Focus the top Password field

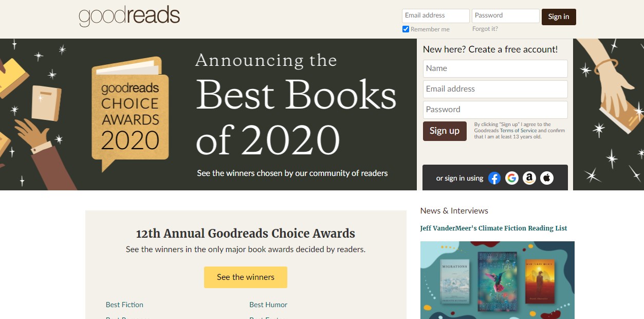(x=505, y=15)
